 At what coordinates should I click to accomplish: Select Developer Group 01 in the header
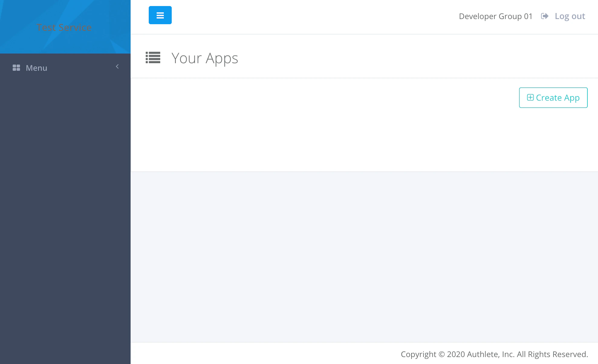tap(496, 16)
